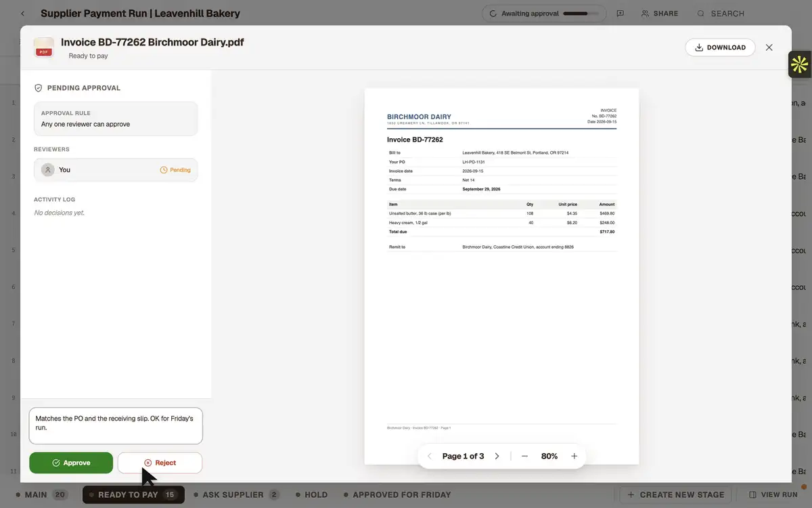The height and width of the screenshot is (508, 812).
Task: Click PO number LH-PO-1131 in the invoice
Action: [x=474, y=162]
